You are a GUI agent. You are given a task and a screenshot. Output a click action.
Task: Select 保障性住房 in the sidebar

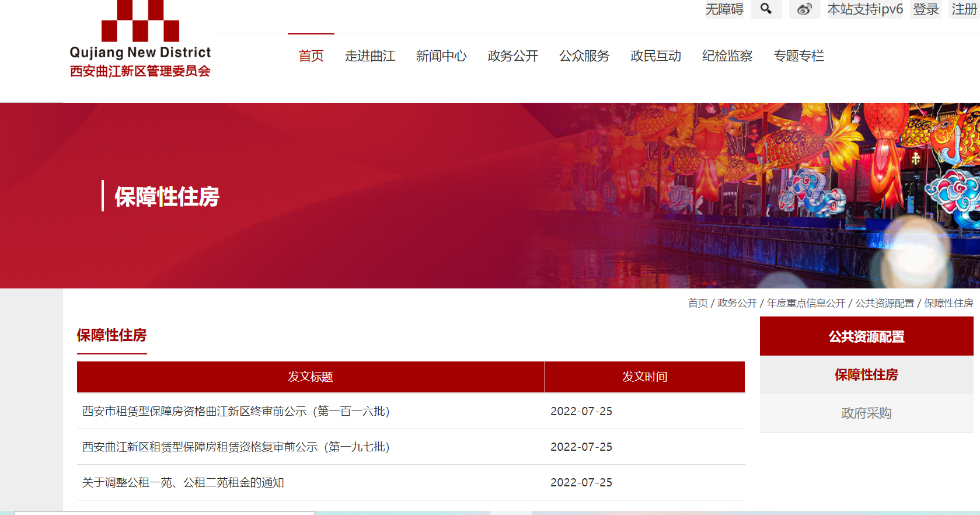tap(866, 375)
